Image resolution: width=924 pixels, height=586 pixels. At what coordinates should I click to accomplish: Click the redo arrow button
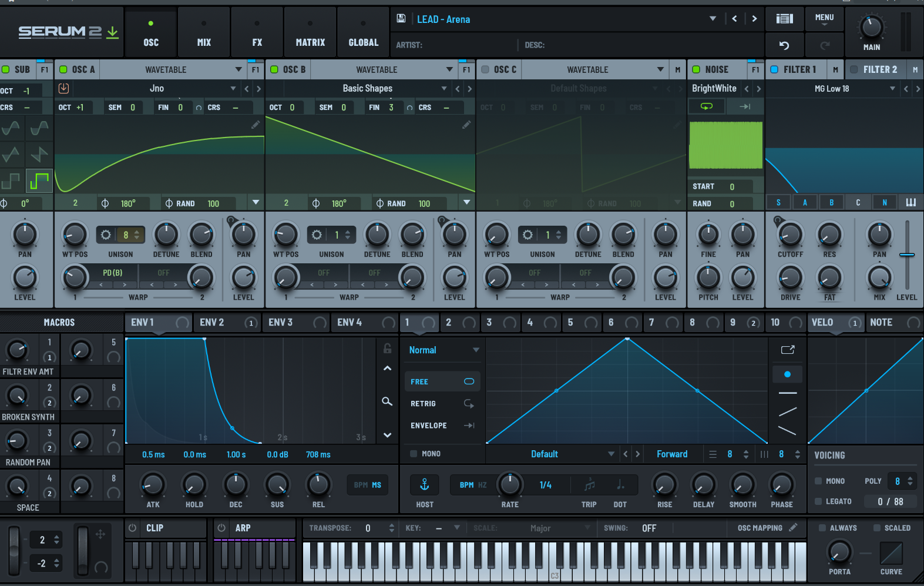tap(825, 45)
